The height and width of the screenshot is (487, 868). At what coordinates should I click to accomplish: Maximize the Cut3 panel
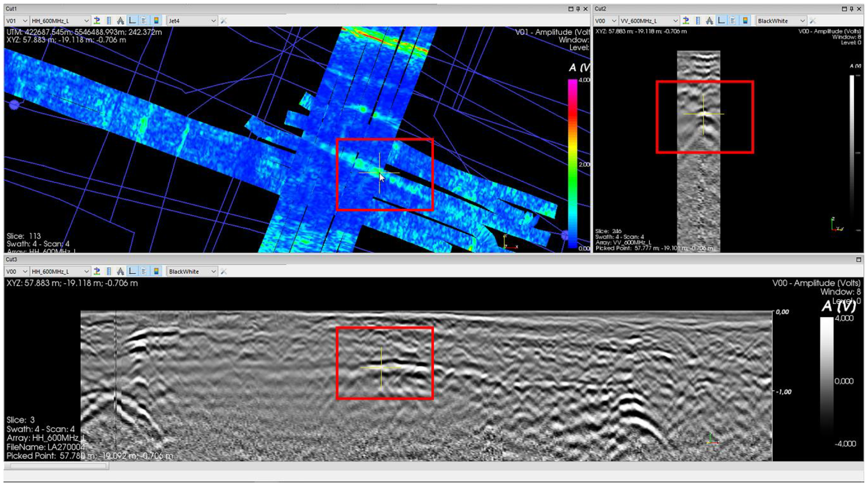click(859, 259)
